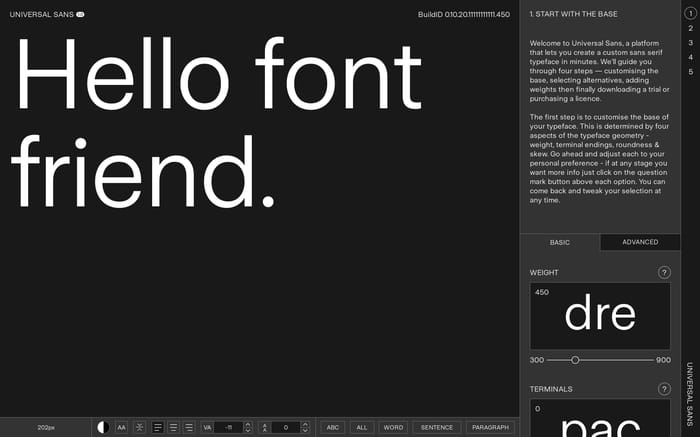Click the 'Hello font friend.' preview text

click(217, 122)
